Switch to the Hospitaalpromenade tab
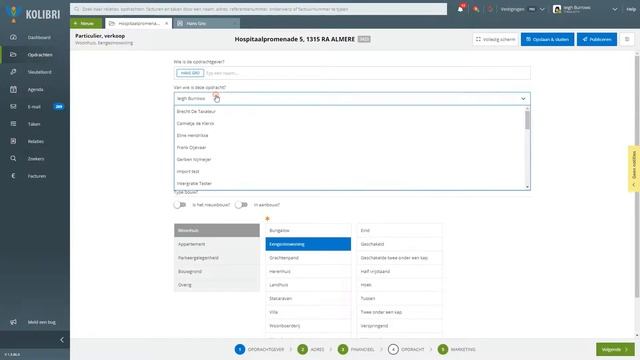The image size is (640, 360). click(x=138, y=24)
